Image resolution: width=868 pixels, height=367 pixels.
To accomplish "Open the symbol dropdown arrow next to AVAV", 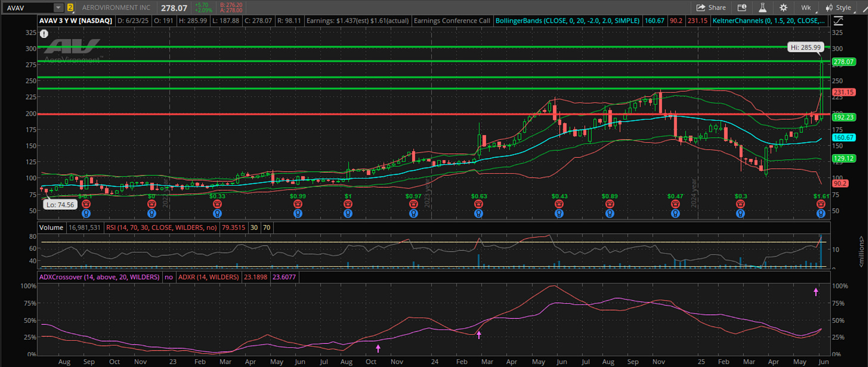I will tap(58, 8).
